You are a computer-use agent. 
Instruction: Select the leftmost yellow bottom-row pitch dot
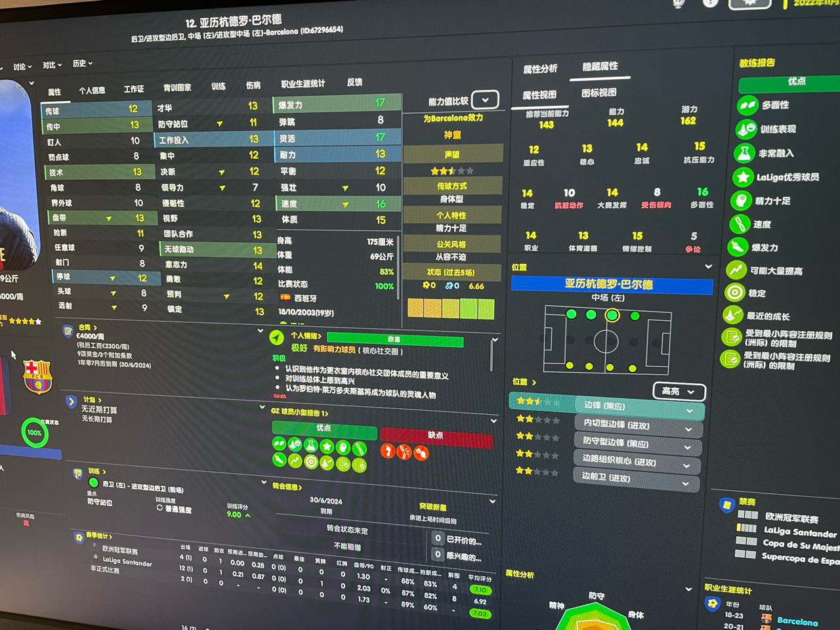570,366
